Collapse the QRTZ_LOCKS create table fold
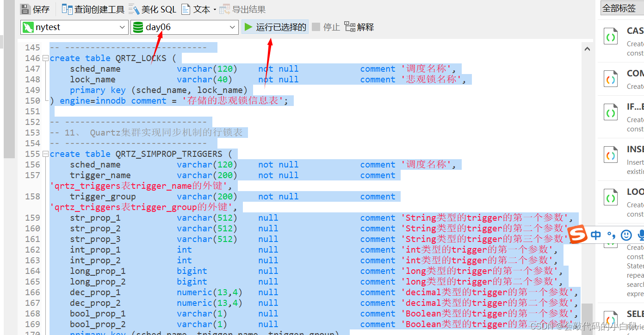The image size is (644, 335). coord(45,58)
